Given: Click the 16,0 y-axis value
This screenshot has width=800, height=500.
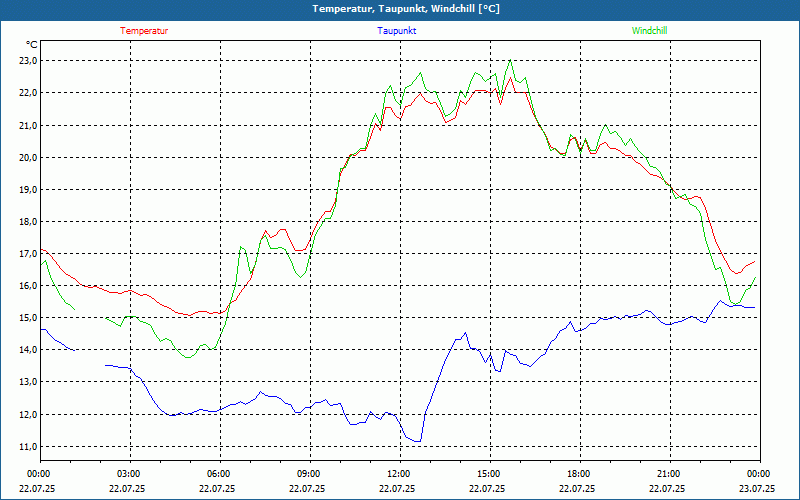Looking at the screenshot, I should coord(29,286).
